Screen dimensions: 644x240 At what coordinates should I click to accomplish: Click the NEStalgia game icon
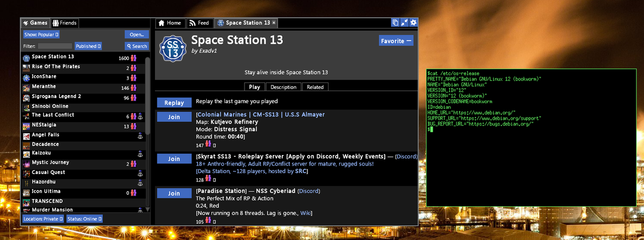(x=26, y=126)
